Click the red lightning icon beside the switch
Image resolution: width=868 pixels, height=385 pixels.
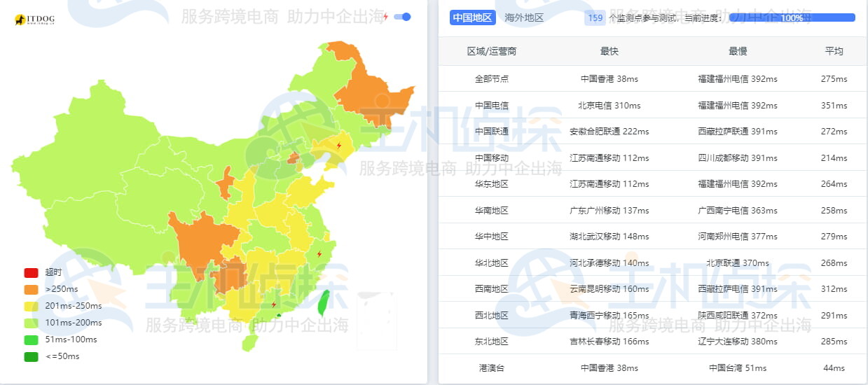coord(385,17)
